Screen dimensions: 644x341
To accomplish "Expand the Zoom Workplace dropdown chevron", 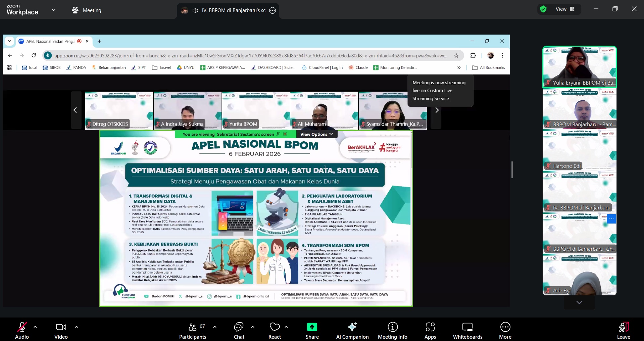I will 54,10.
